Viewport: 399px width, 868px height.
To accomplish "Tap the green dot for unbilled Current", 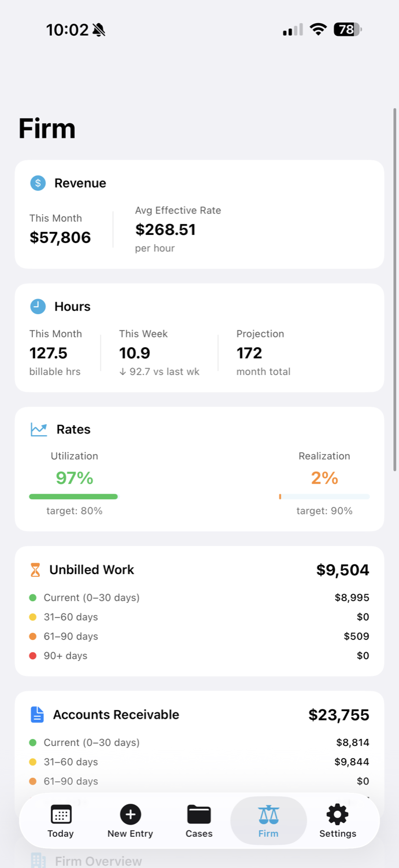I will pos(32,598).
